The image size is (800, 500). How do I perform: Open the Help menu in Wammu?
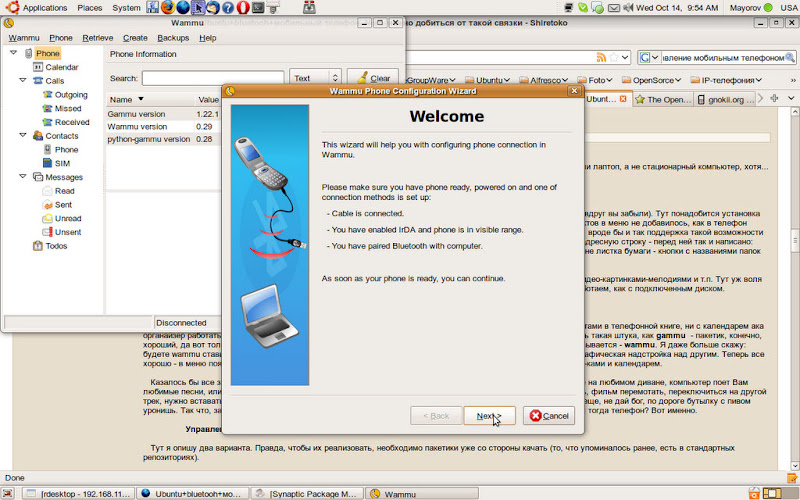pos(208,38)
